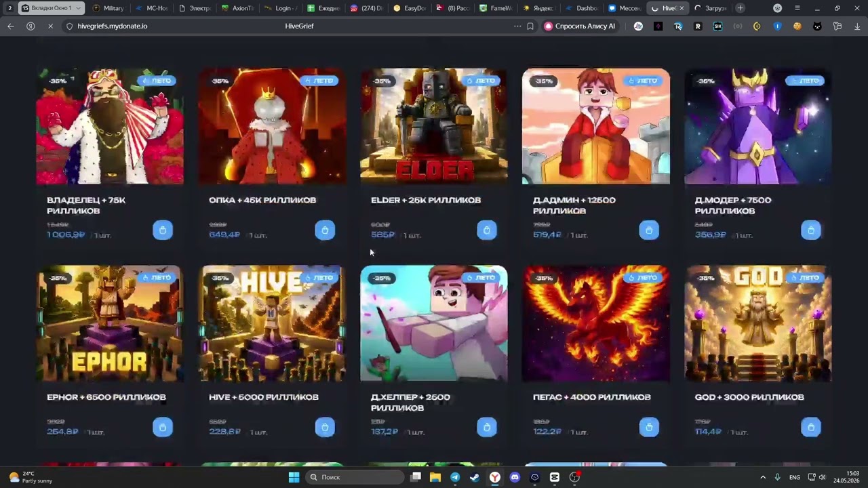Switch to the EasyDonate tab
868x488 pixels.
tap(410, 8)
